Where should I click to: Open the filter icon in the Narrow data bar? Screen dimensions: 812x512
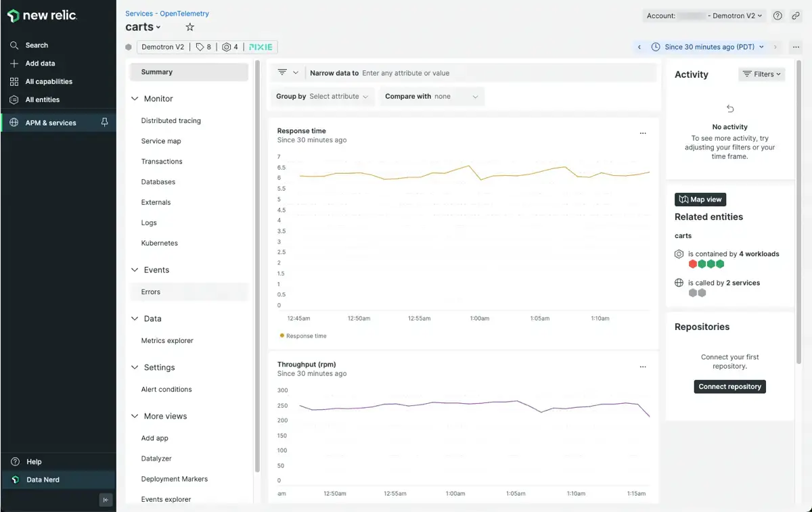[283, 73]
